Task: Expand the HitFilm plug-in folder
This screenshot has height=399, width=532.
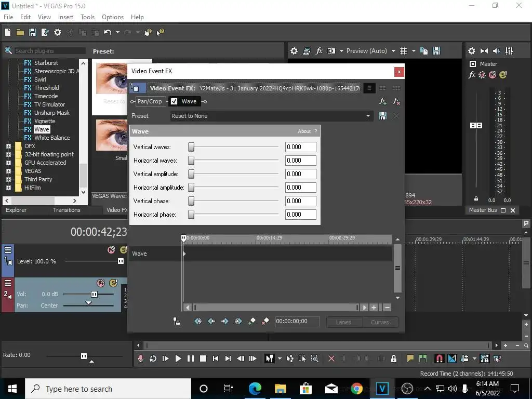Action: [8, 188]
